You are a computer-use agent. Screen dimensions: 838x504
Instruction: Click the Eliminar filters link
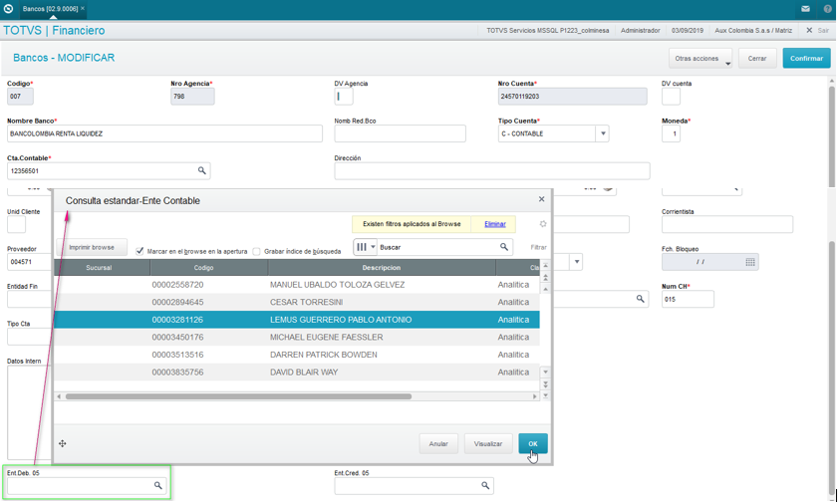click(495, 224)
